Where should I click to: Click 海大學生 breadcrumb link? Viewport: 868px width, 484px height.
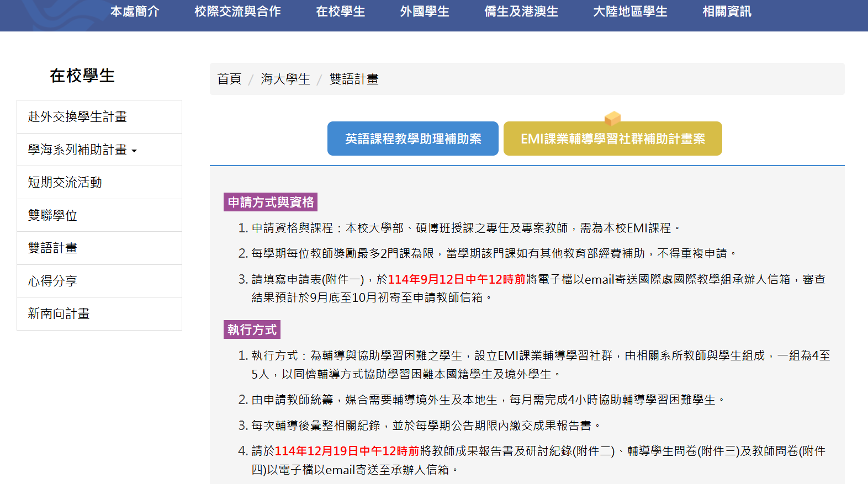(285, 79)
